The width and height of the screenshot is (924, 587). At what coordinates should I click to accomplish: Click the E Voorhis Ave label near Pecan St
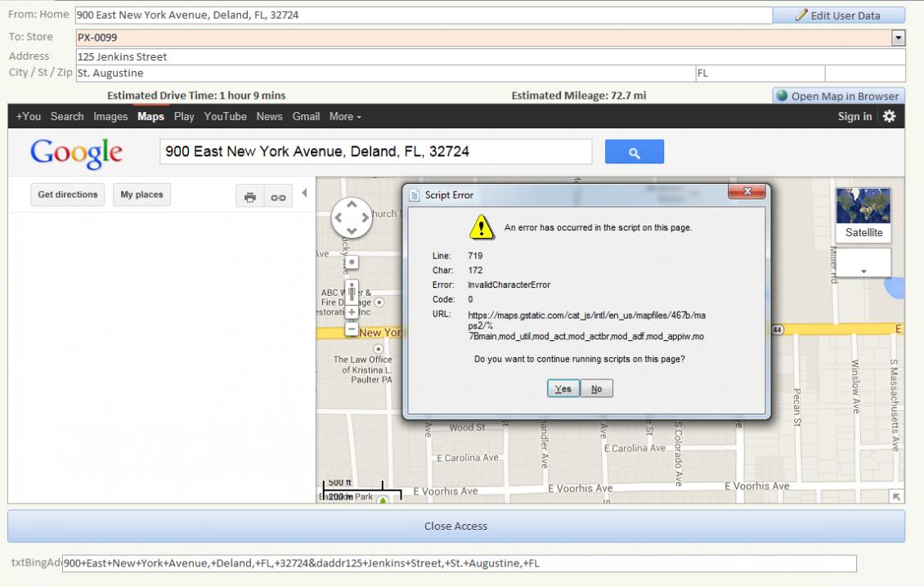756,486
